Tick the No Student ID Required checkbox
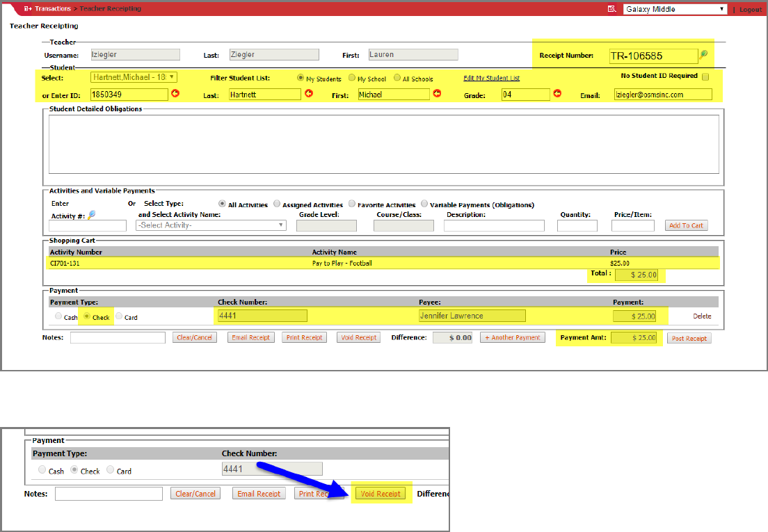Screen dimensions: 768x532 click(705, 76)
